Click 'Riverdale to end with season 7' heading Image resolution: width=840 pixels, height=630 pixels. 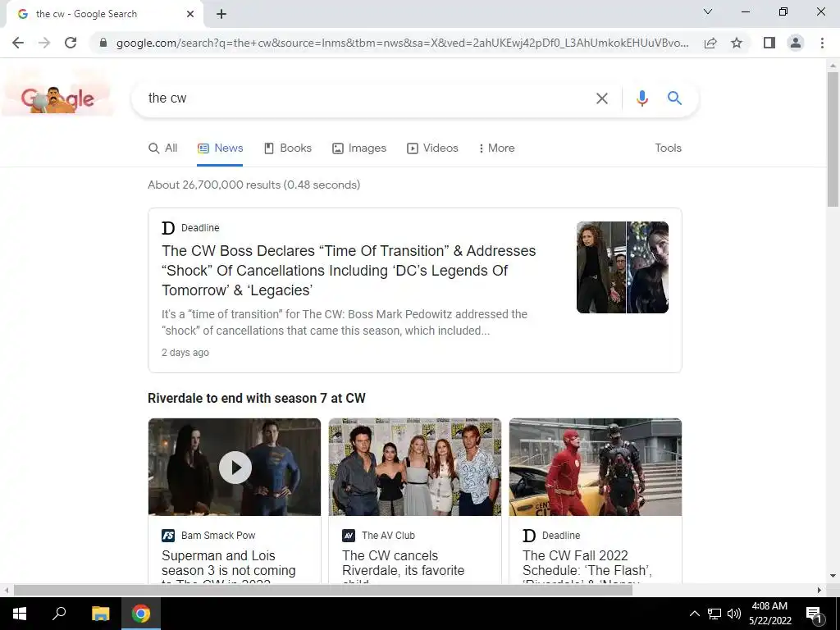[257, 399]
